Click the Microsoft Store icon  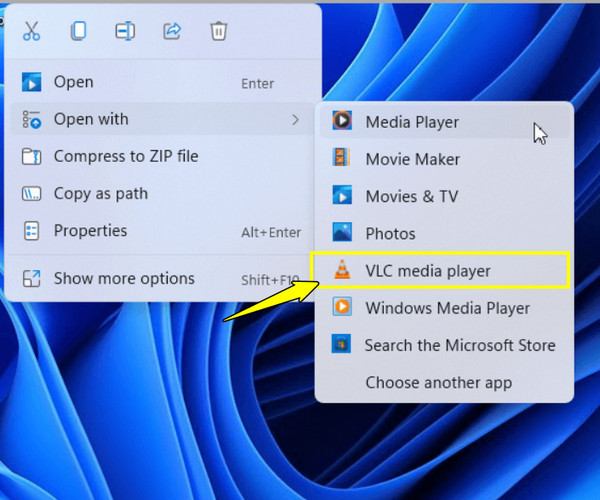click(342, 345)
